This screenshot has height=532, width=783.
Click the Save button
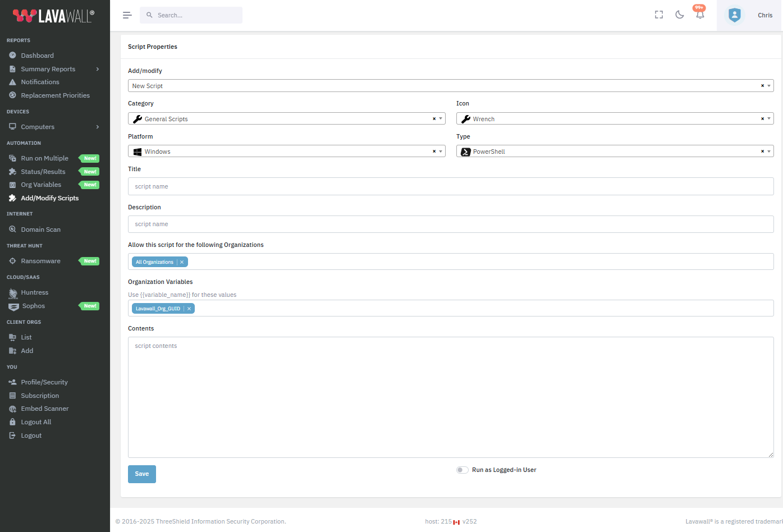[142, 474]
